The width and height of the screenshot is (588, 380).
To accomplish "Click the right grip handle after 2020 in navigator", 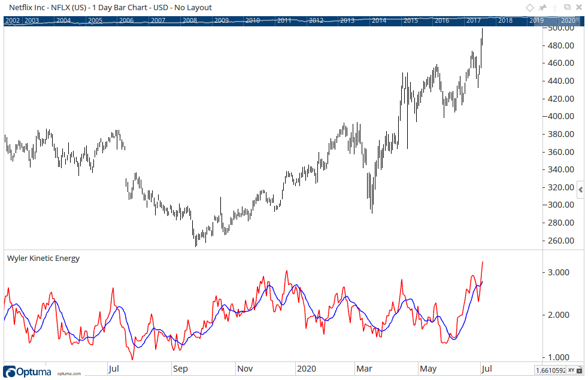I will pyautogui.click(x=578, y=20).
